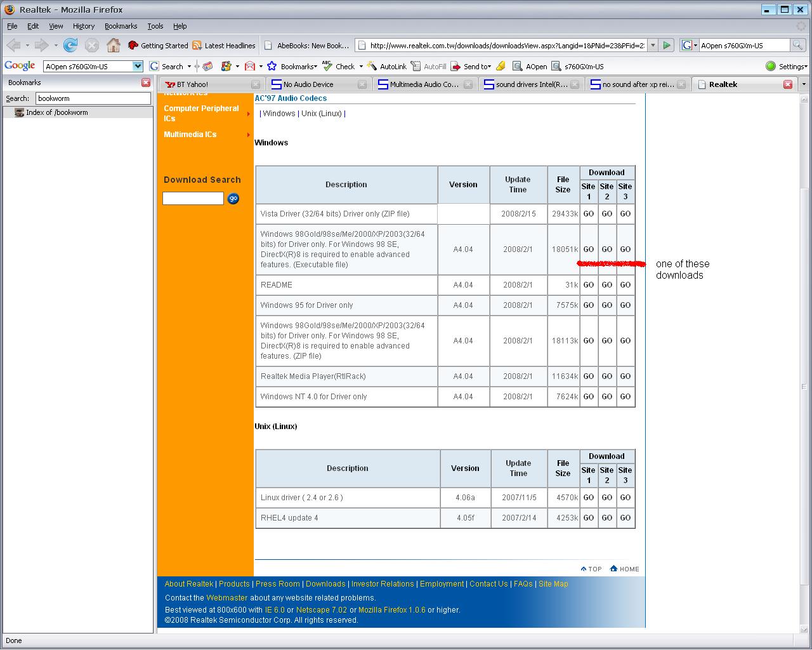Click the Webmaster link in the footer

[x=227, y=598]
